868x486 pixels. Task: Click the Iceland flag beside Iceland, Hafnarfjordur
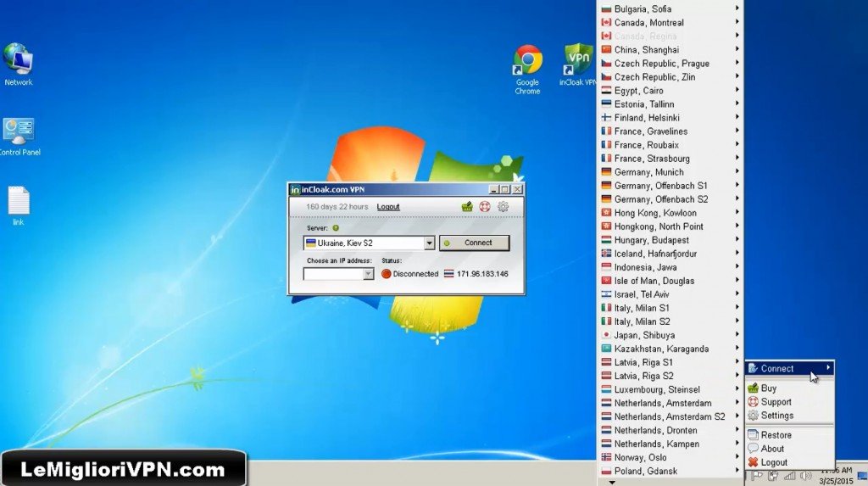[x=606, y=254]
